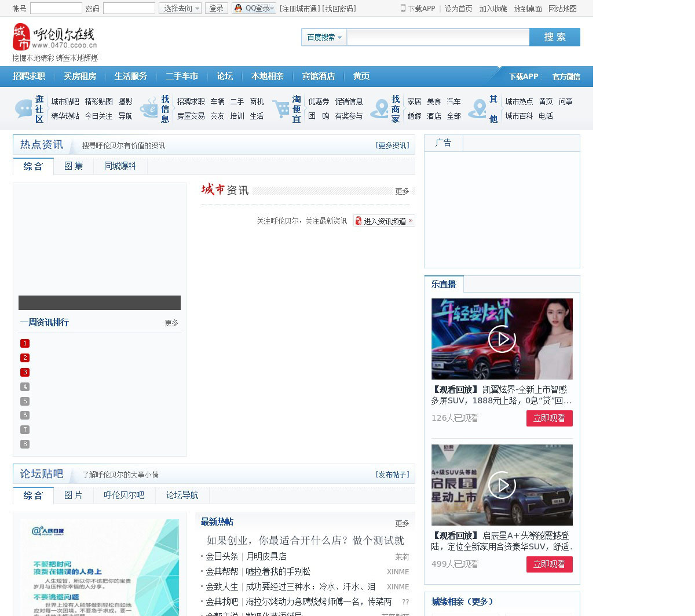Viewport: 695px width, 616px height.
Task: Click the 发布帖子 link in 论坛贴吧
Action: point(392,475)
